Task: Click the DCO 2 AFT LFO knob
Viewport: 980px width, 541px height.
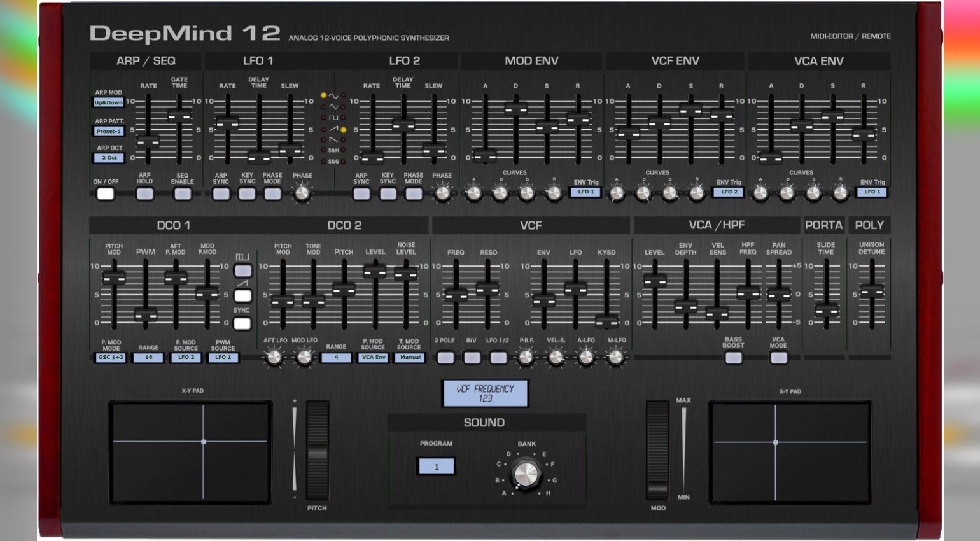Action: (274, 358)
